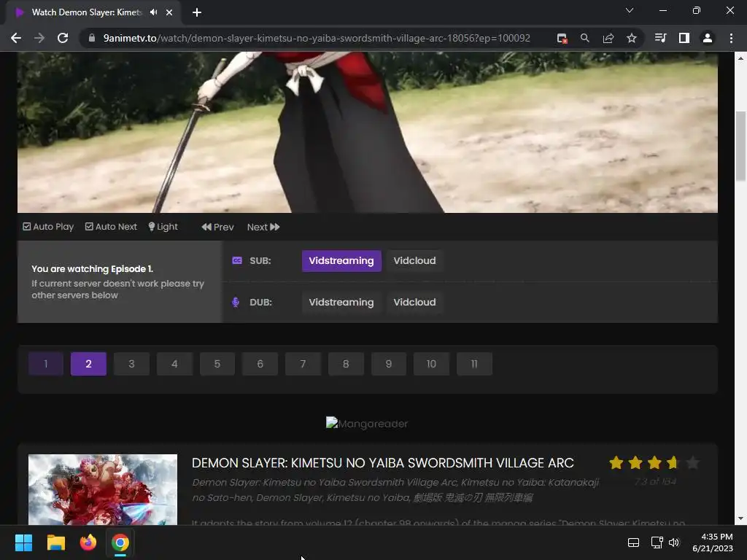
Task: Click the video player frame
Action: click(368, 132)
